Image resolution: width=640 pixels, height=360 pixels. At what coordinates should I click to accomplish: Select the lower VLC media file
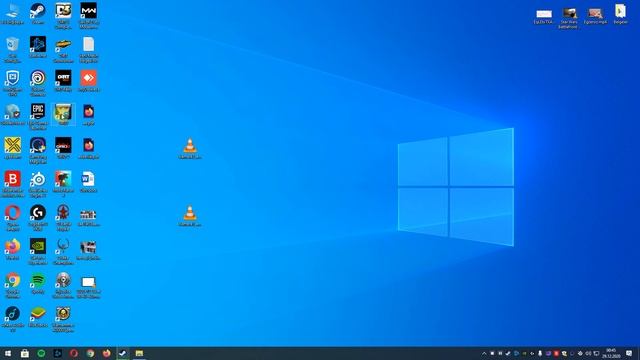click(x=190, y=215)
